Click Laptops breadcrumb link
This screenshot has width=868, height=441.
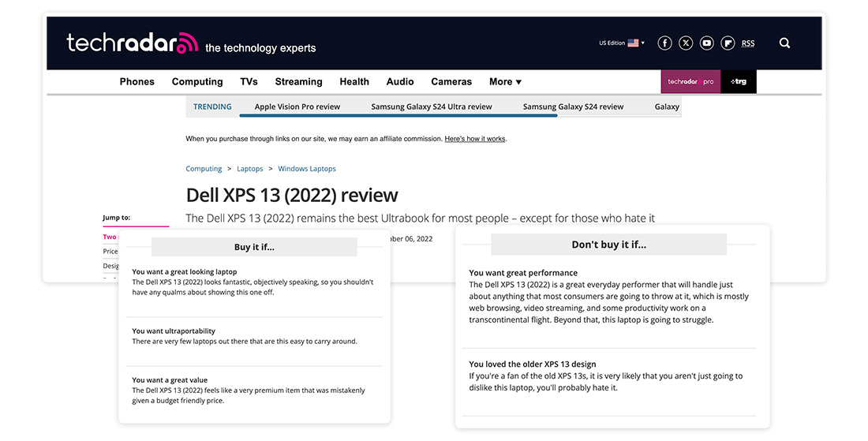[x=249, y=169]
